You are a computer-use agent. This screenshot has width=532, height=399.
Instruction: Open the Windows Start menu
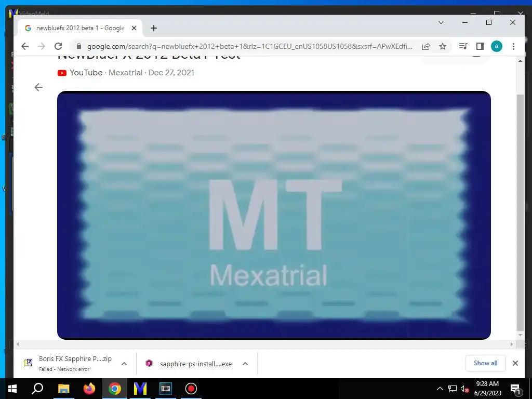(12, 389)
